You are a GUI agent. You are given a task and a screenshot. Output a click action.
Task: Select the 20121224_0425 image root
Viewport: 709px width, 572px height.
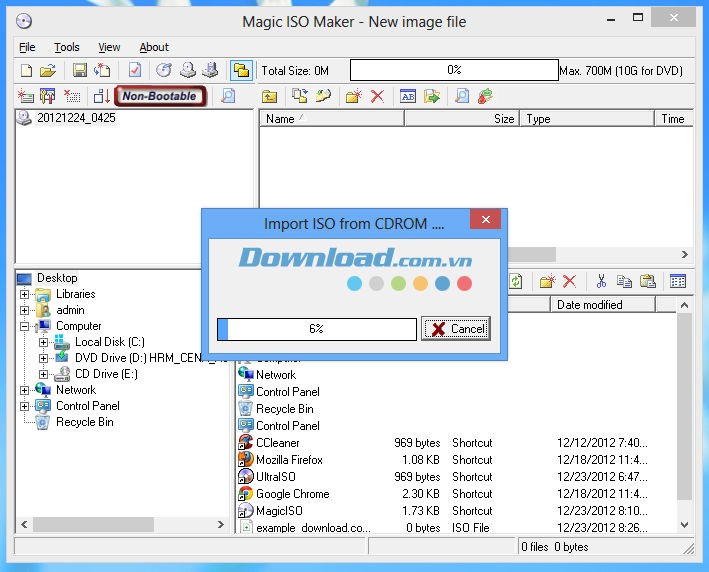(76, 118)
